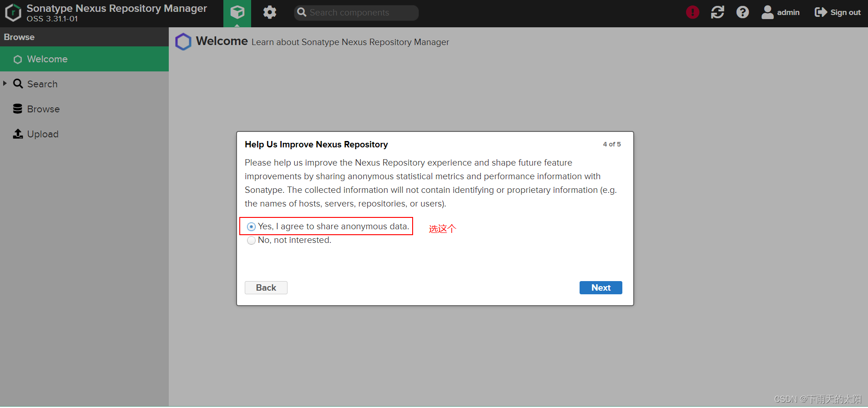This screenshot has width=868, height=408.
Task: Click the Search magnifier sidebar icon
Action: [x=18, y=84]
